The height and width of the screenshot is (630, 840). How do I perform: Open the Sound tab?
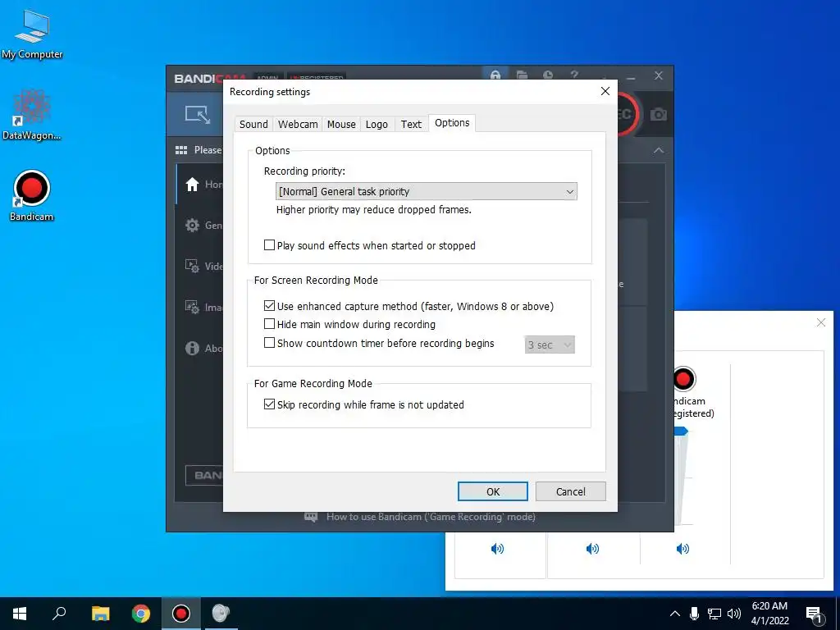coord(253,125)
